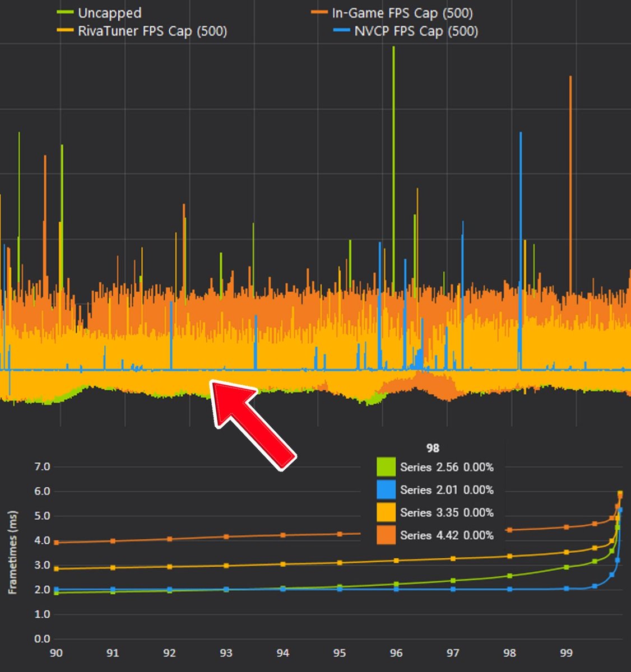631x672 pixels.
Task: Click the Frametimes (ms) axis title
Action: point(12,552)
